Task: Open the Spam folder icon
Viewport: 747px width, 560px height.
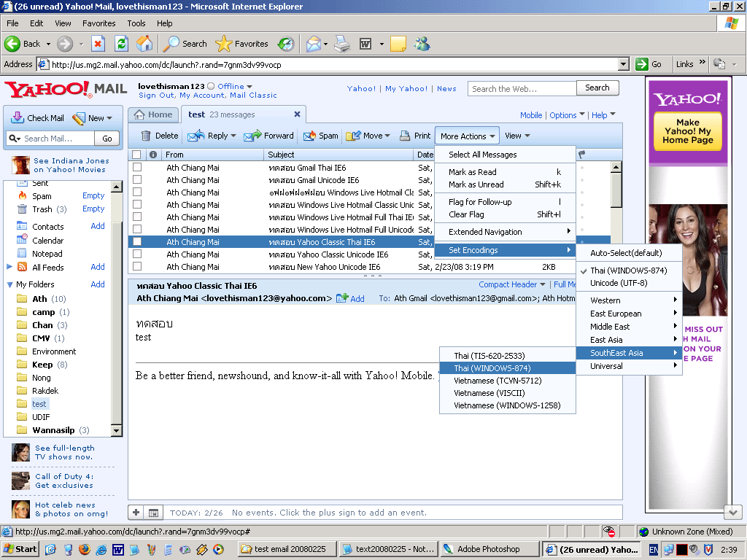Action: point(23,195)
